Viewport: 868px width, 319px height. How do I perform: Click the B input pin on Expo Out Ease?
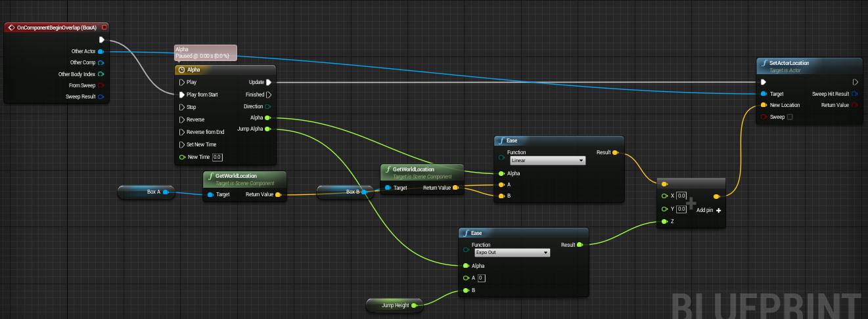(x=465, y=290)
